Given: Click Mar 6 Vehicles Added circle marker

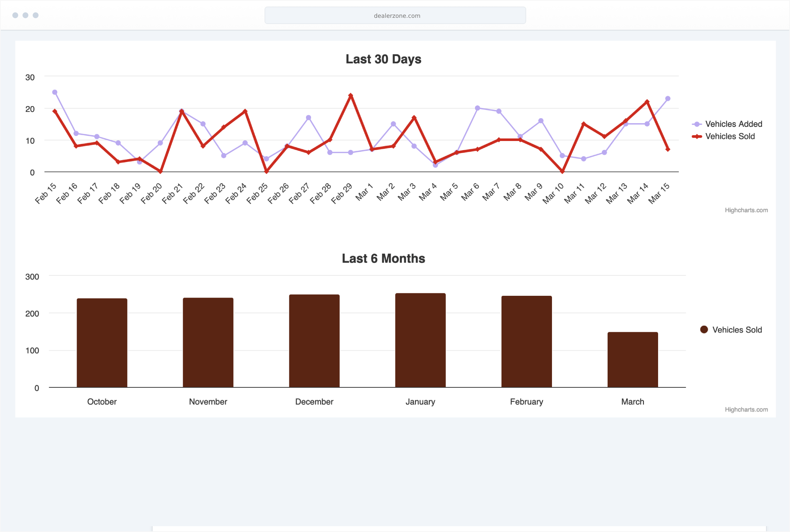Looking at the screenshot, I should coord(477,108).
